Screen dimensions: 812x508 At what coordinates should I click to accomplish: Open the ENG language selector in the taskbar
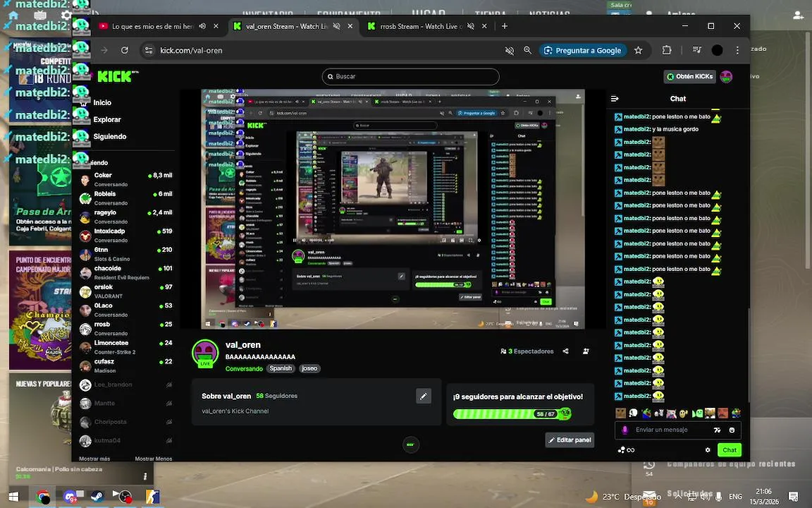click(735, 497)
